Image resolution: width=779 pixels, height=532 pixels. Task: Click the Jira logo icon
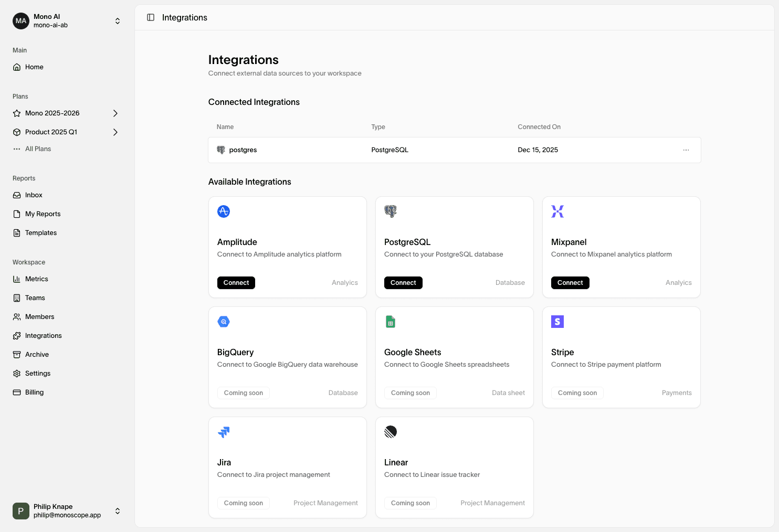pos(224,432)
